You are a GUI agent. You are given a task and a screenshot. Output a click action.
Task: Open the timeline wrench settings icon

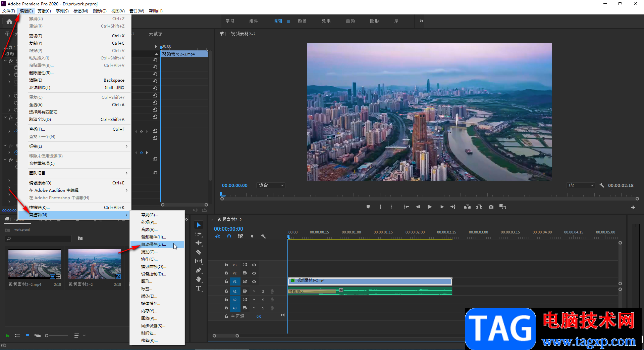coord(263,236)
